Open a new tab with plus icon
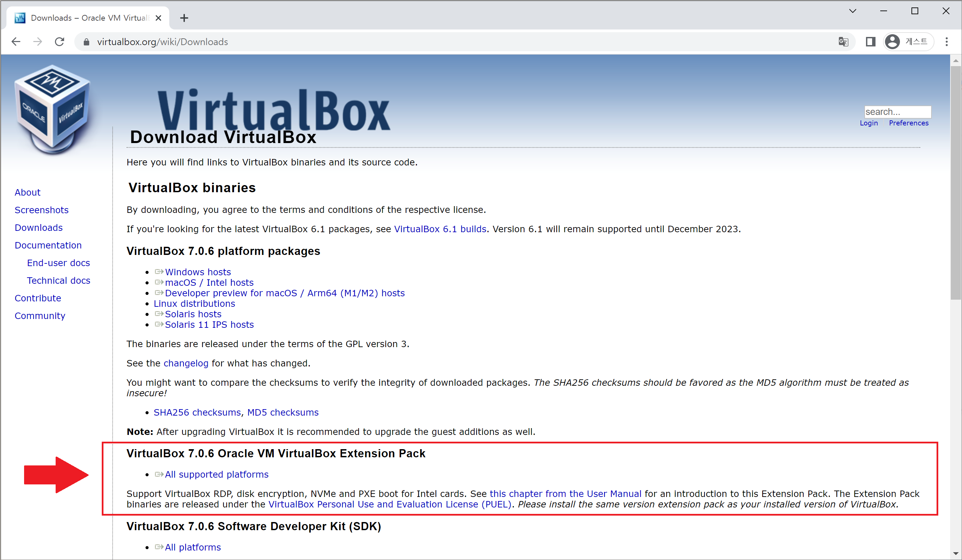The image size is (962, 560). 184,18
